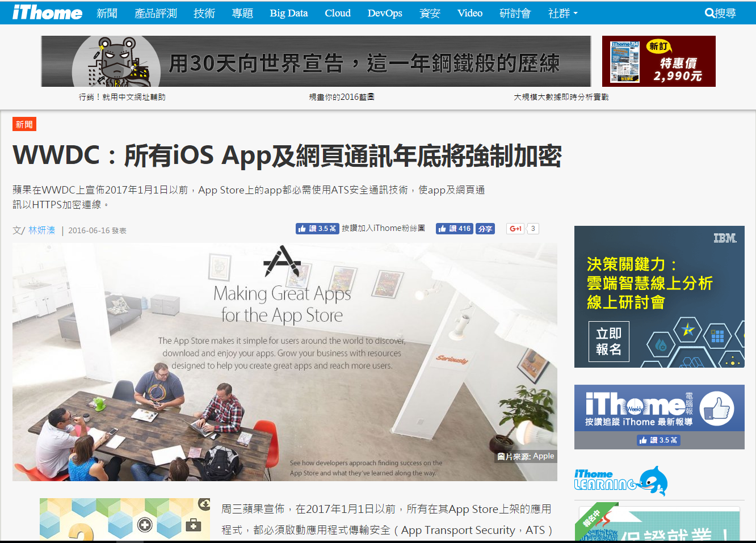Open the 新聞 navigation menu item
Image resolution: width=756 pixels, height=543 pixels.
pyautogui.click(x=107, y=13)
